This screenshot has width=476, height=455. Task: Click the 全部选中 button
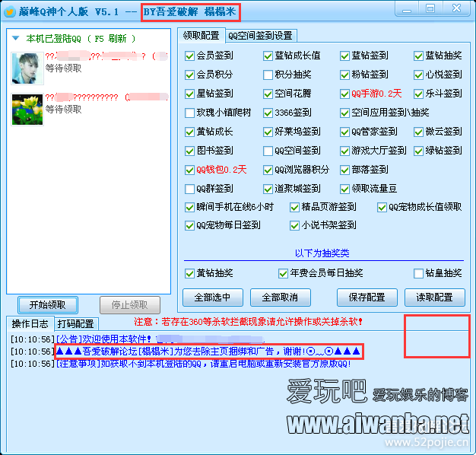click(x=212, y=297)
